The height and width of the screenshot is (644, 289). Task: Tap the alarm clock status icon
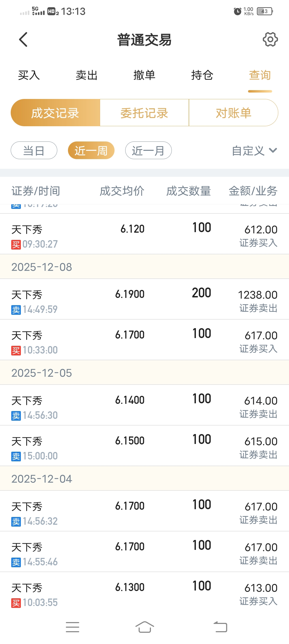coord(237,11)
